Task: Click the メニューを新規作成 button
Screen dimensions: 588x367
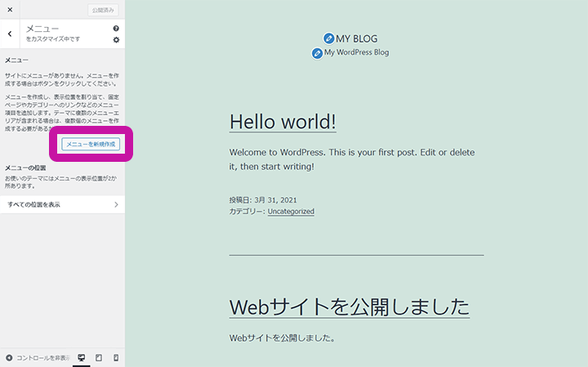Action: [91, 144]
